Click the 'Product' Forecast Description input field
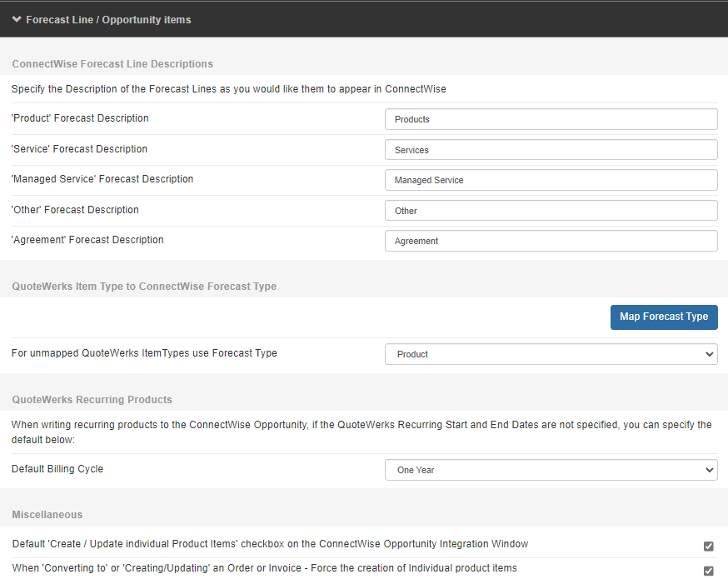The height and width of the screenshot is (579, 728). pyautogui.click(x=551, y=119)
